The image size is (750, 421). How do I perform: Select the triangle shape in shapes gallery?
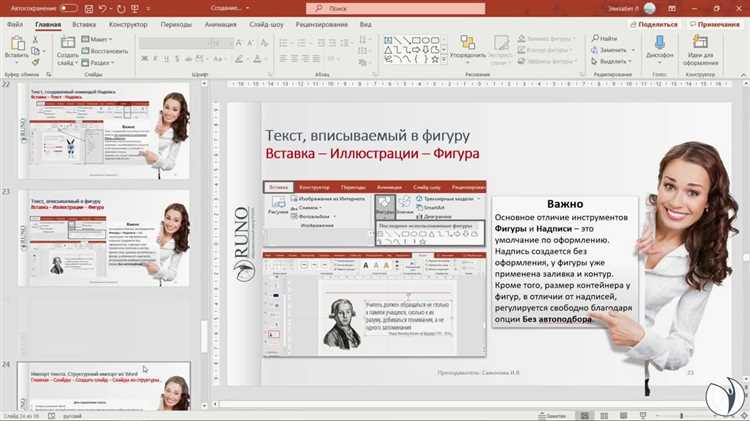tap(388, 50)
